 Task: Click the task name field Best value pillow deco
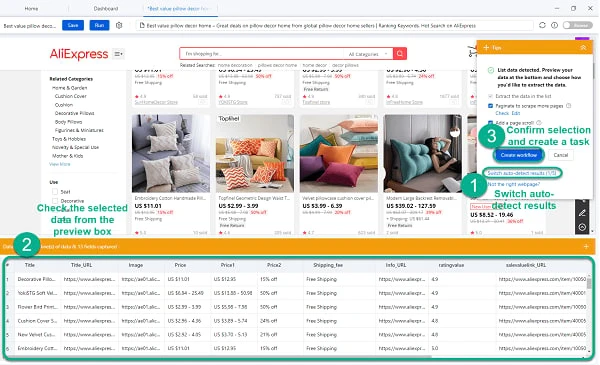[30, 26]
